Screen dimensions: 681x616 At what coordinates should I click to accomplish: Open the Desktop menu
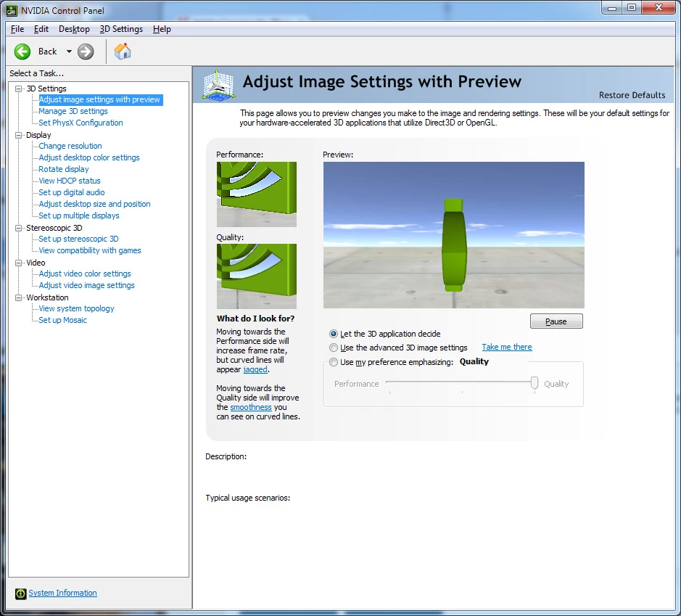(74, 29)
